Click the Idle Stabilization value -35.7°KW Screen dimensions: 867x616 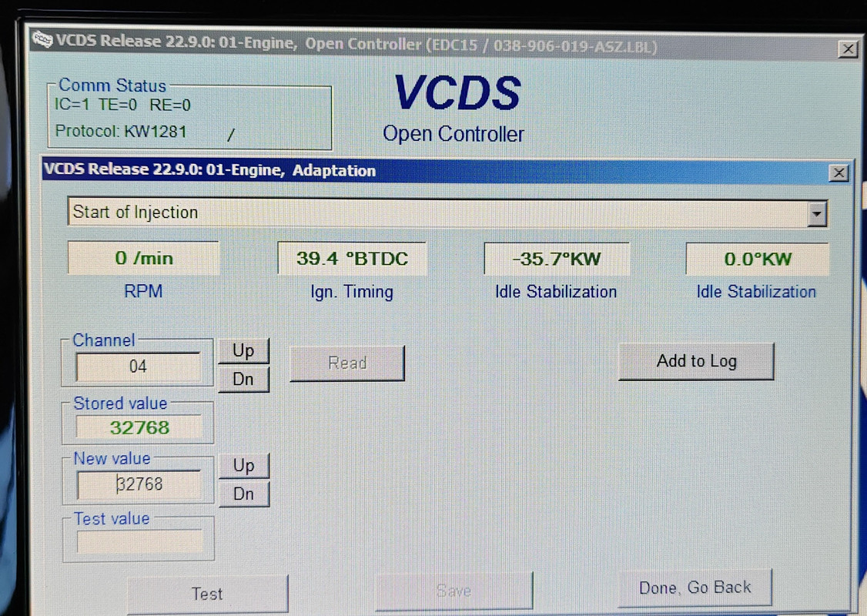(557, 259)
